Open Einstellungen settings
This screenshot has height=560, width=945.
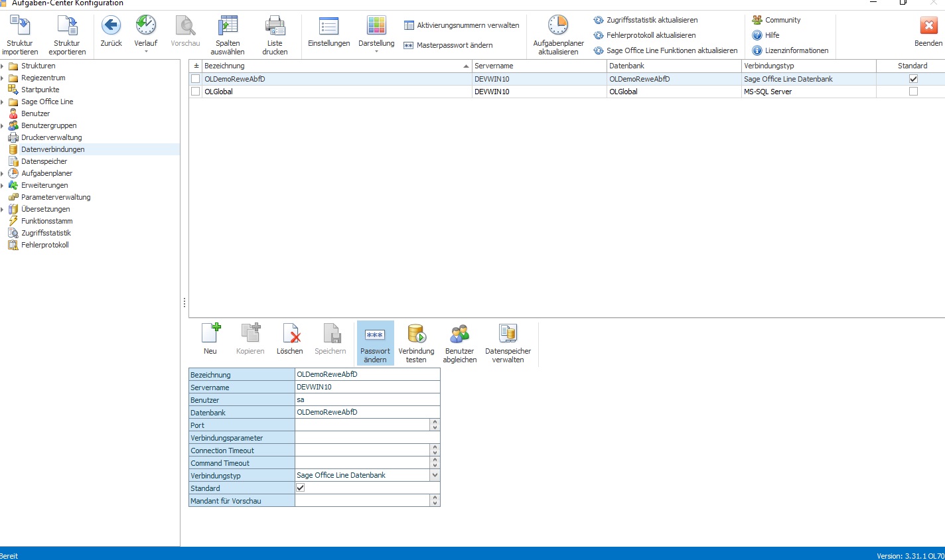[x=329, y=32]
